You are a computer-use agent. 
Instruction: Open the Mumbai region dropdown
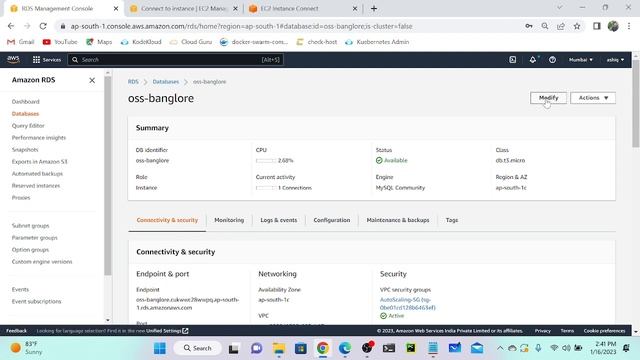pyautogui.click(x=581, y=60)
